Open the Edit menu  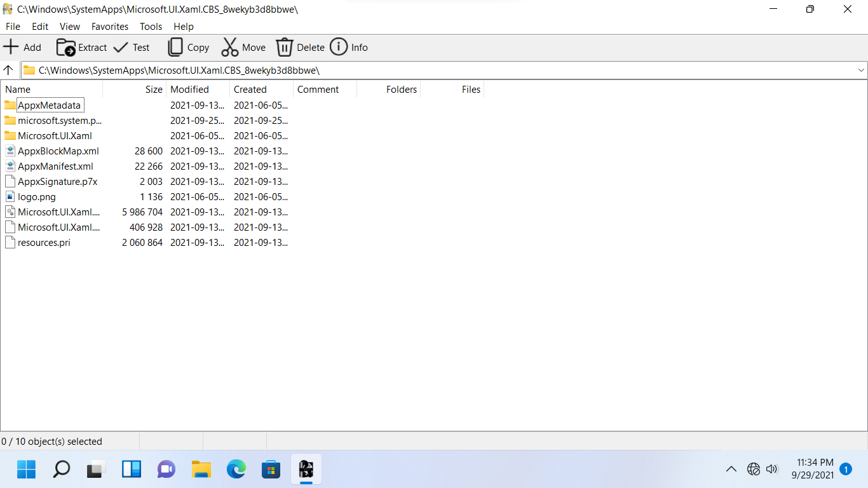tap(40, 27)
